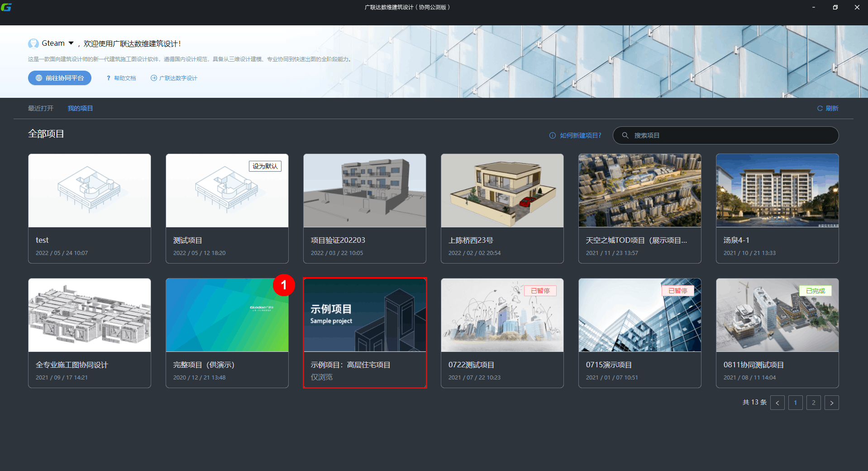Click the 汤泉4-1 title text
Screen dimensions: 868x471
pyautogui.click(x=736, y=240)
